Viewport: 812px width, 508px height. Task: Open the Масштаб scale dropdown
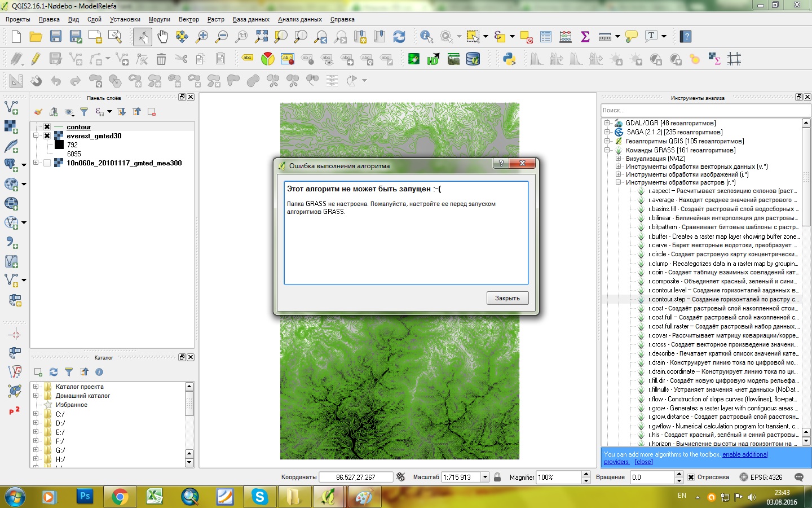(x=484, y=477)
